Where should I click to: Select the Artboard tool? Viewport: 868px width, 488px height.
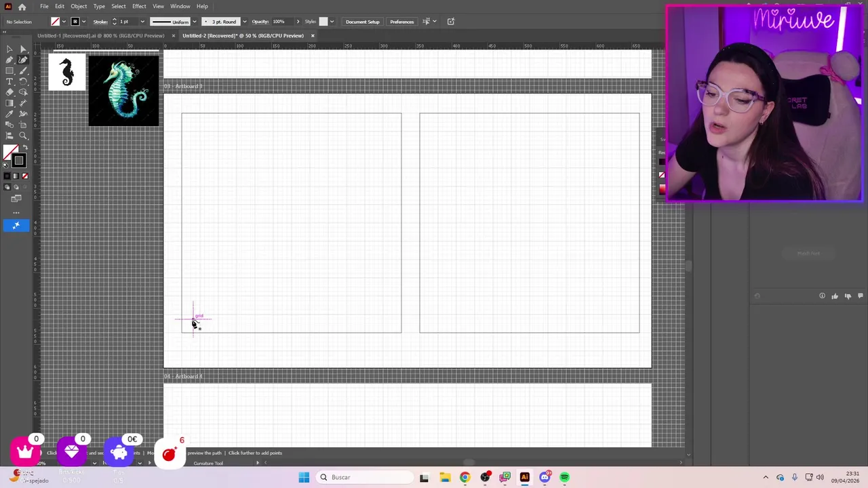(24, 125)
